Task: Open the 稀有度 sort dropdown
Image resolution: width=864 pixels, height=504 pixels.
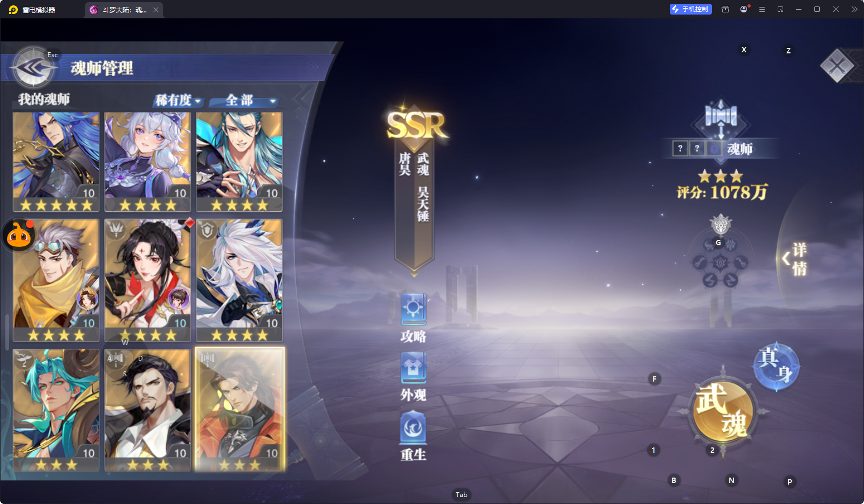Action: coord(178,100)
